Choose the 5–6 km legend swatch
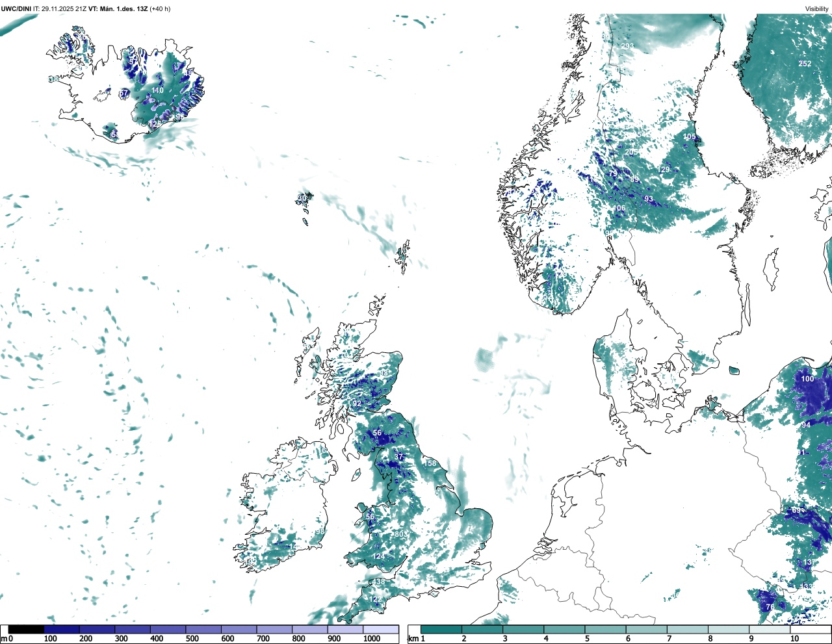 605,629
